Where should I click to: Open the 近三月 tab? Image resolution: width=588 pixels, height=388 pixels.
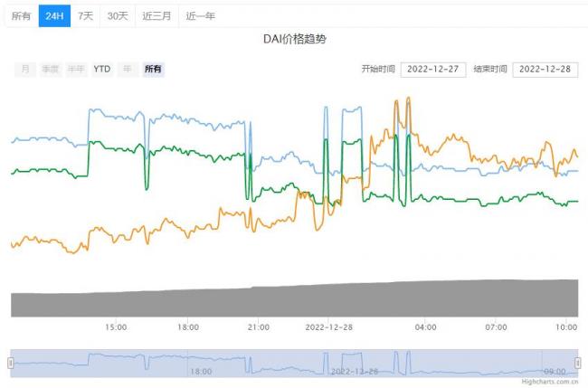coord(156,16)
